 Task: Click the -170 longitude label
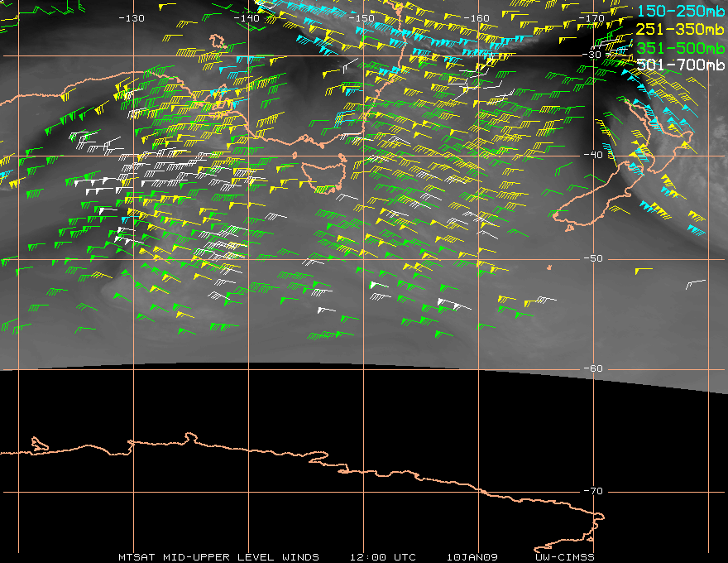coord(591,18)
